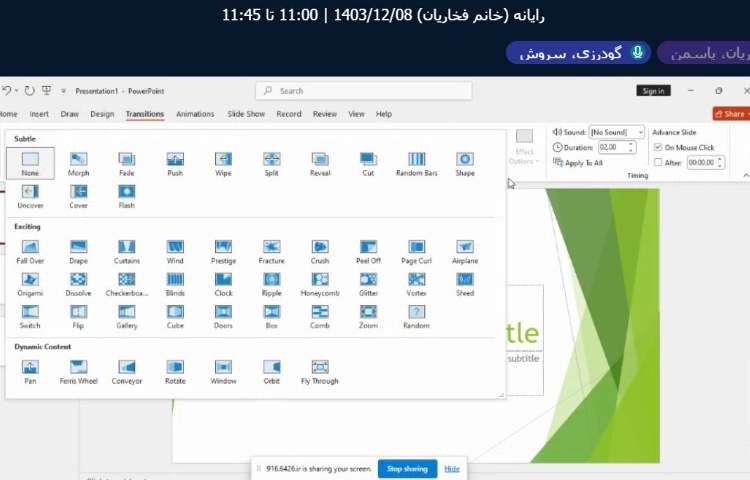Open the Animations tab
This screenshot has width=750, height=480.
coord(195,114)
